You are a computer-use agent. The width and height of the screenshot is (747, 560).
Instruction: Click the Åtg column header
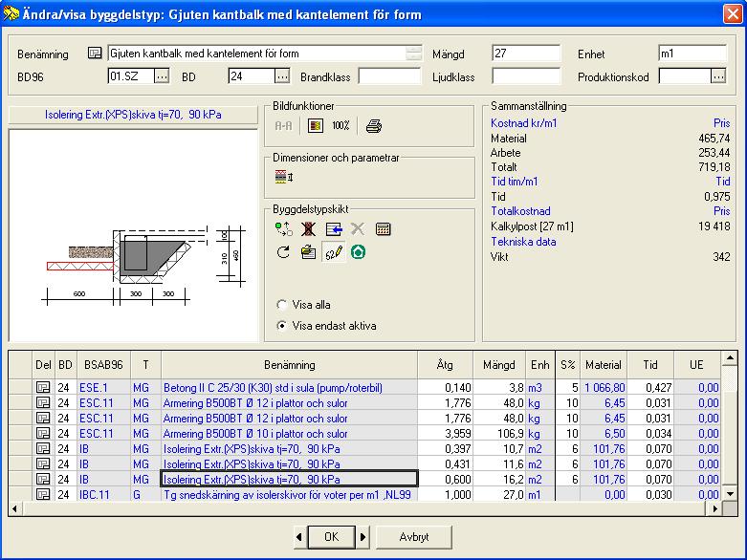pyautogui.click(x=445, y=365)
